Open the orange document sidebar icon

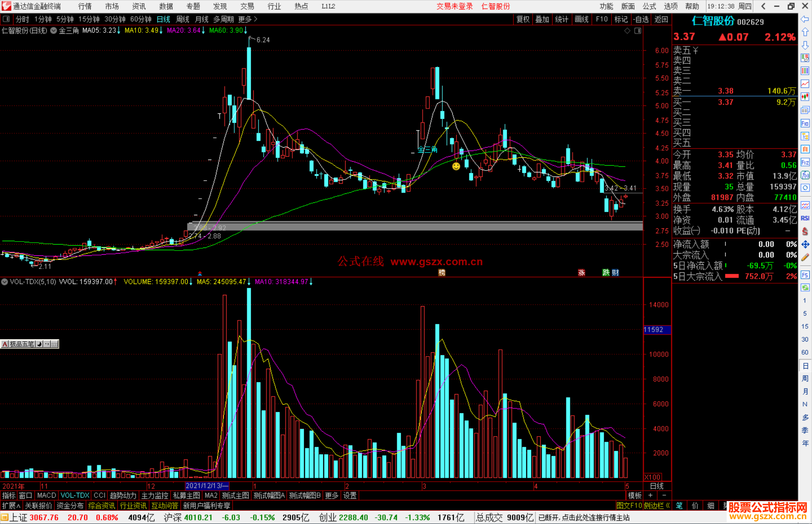pyautogui.click(x=805, y=149)
